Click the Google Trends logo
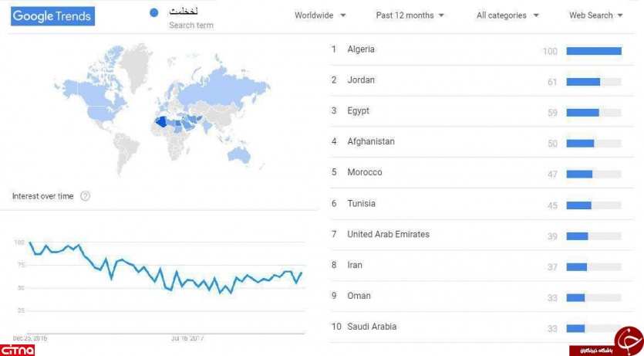Image resolution: width=644 pixels, height=356 pixels. [52, 16]
